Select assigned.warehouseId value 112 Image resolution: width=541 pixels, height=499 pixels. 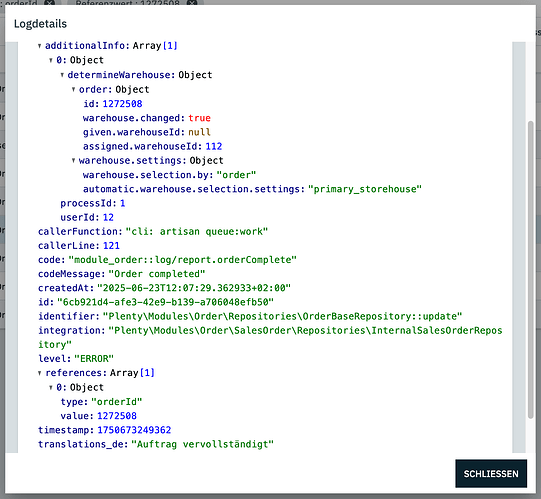pos(214,146)
